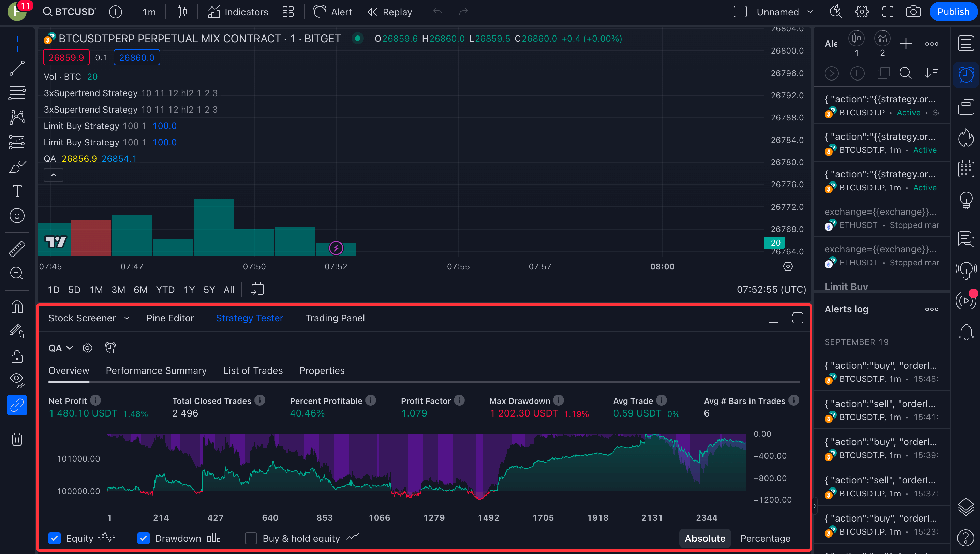980x554 pixels.
Task: Open the patterns drawing tool
Action: point(17,117)
